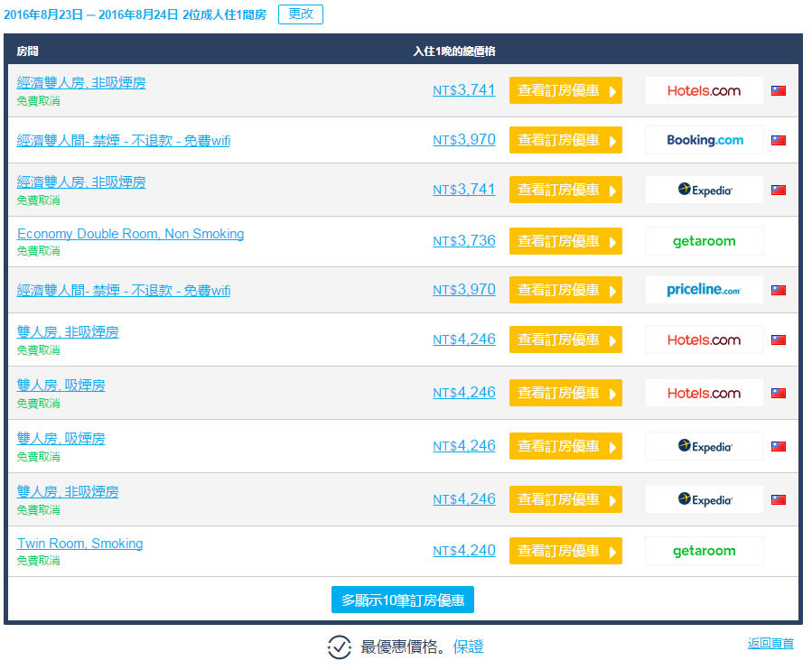Show 10 more deals with 多顯示10筆訂房優惠
This screenshot has width=812, height=670.
[403, 600]
